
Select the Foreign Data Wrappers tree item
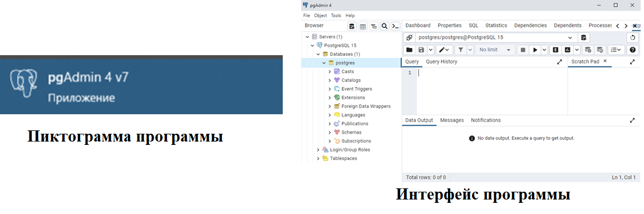[x=366, y=106]
